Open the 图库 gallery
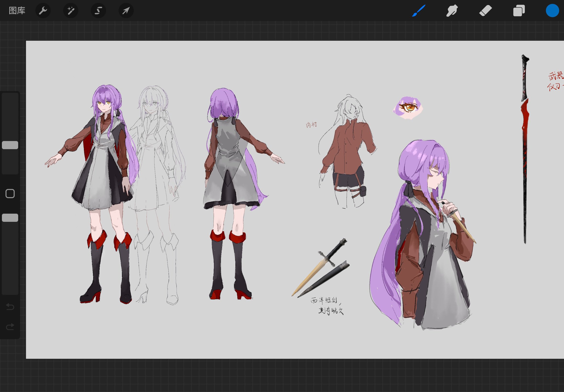This screenshot has height=392, width=564. [x=17, y=11]
